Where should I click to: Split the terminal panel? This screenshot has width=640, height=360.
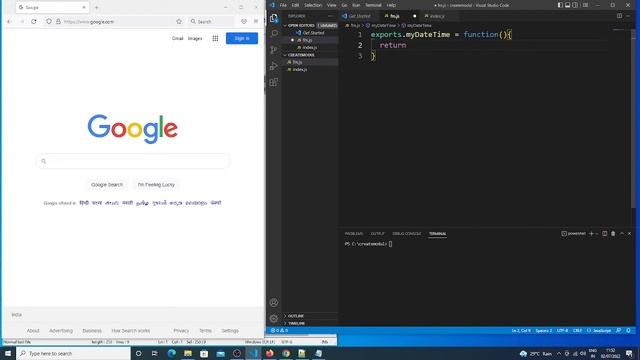point(604,233)
